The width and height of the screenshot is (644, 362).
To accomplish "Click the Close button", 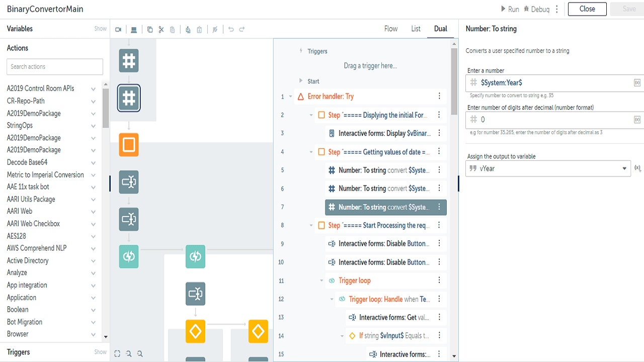I will coord(587,9).
